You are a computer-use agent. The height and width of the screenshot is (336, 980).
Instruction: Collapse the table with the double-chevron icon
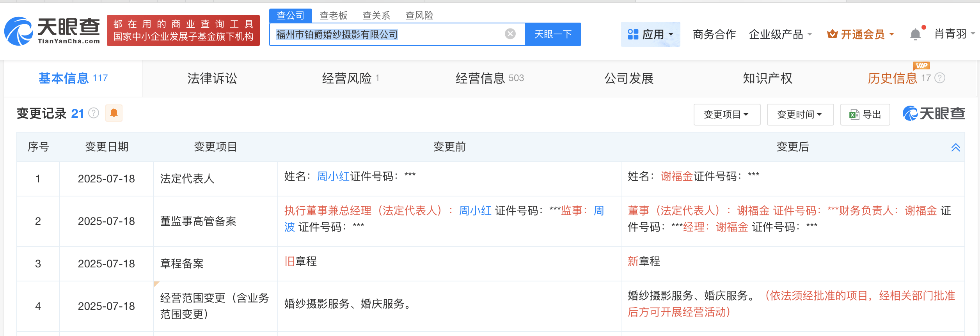click(955, 147)
